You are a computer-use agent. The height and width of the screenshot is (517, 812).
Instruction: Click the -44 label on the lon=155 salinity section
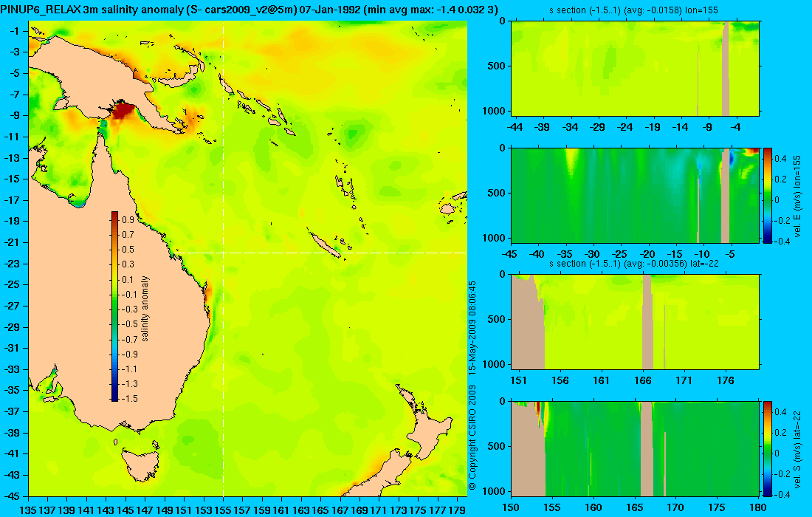click(515, 127)
